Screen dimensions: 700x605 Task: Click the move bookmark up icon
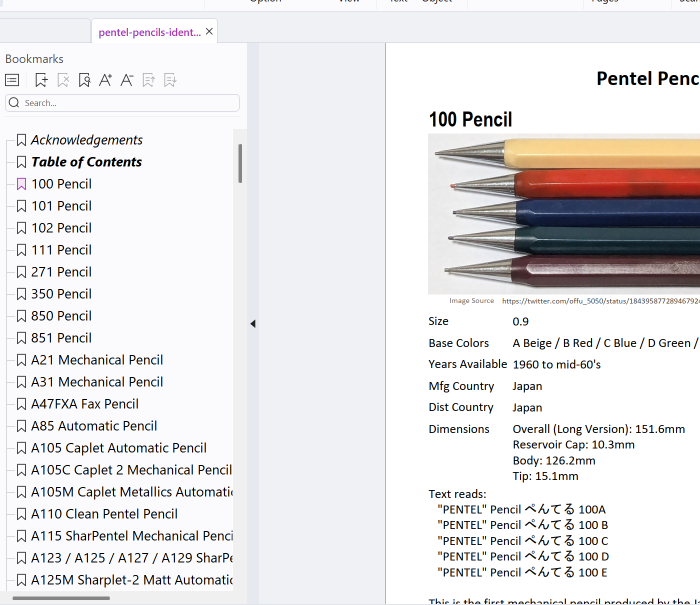pos(148,80)
